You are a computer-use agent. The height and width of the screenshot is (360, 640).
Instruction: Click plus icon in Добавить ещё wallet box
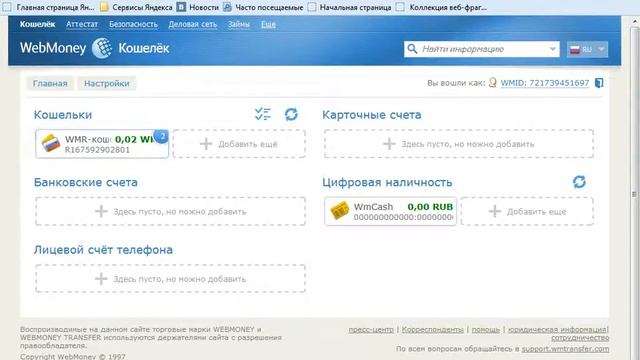[x=206, y=144]
